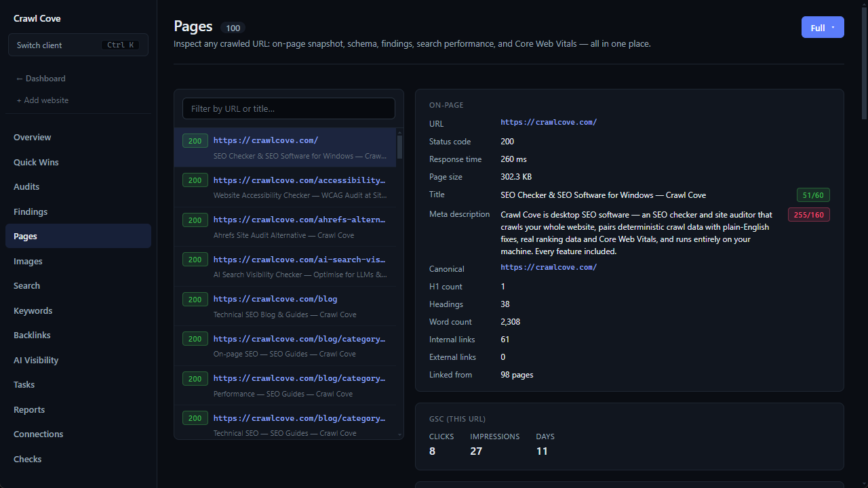Viewport: 868px width, 488px height.
Task: Click the 100 pages count badge
Action: (x=233, y=28)
